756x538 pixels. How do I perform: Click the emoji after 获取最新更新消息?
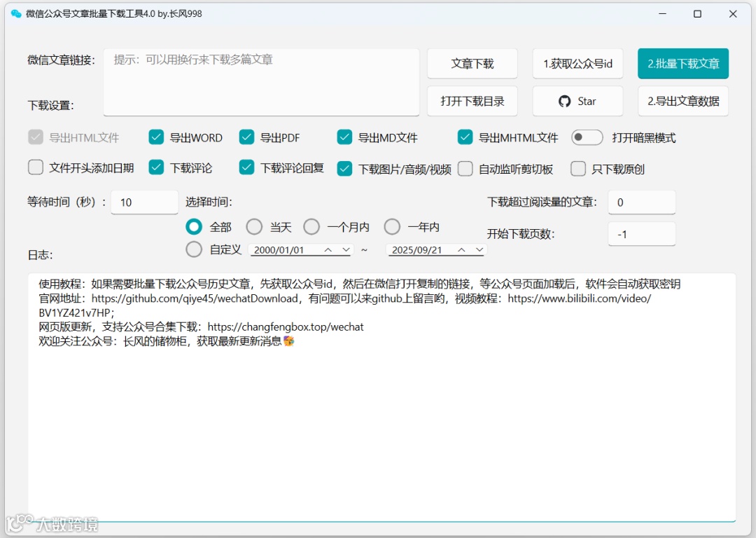289,341
